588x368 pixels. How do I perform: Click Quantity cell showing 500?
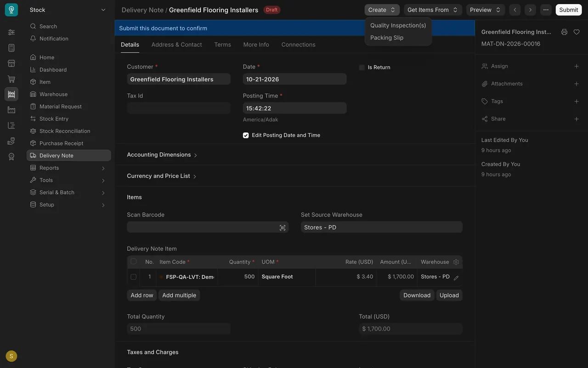coord(238,277)
